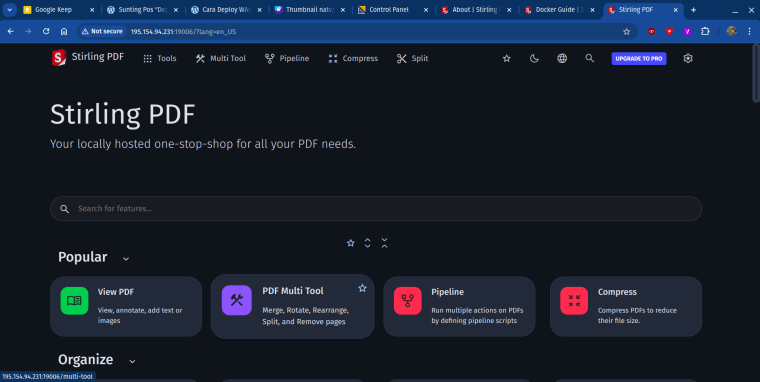Click the address bar URL
This screenshot has height=382, width=760.
click(183, 32)
